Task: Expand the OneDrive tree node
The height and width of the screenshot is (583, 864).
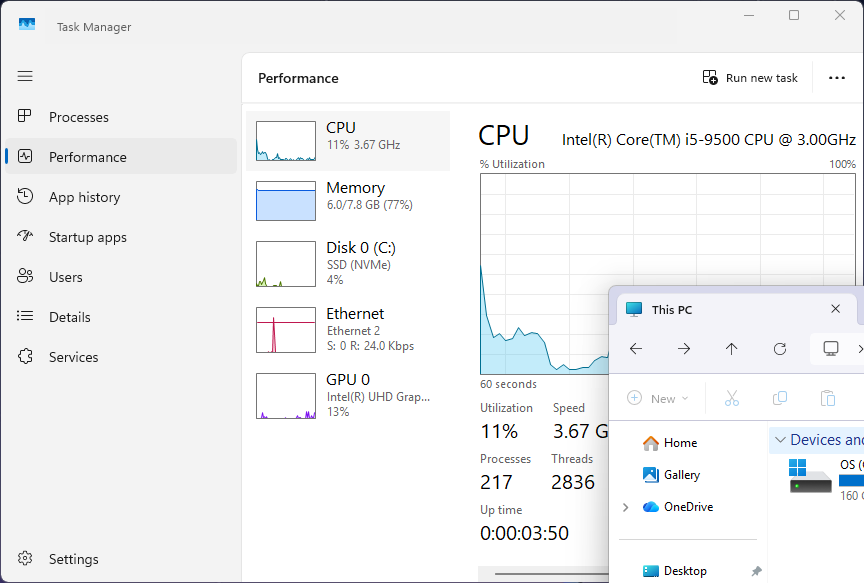Action: 625,507
